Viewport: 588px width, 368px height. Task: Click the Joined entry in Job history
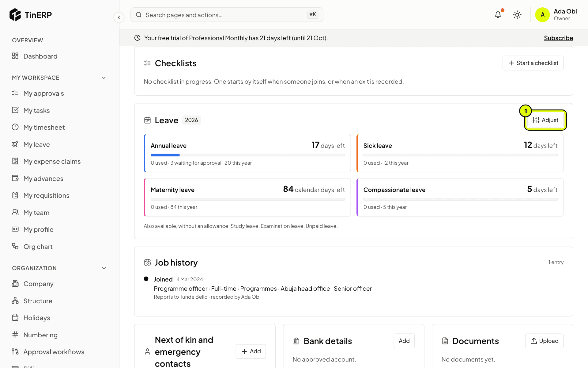(163, 279)
